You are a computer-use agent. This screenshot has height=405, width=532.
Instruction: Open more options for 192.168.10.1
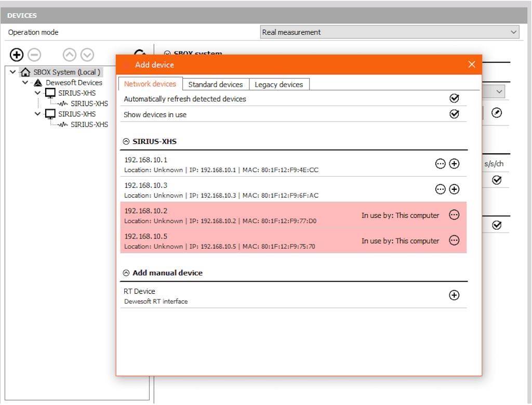click(x=440, y=164)
